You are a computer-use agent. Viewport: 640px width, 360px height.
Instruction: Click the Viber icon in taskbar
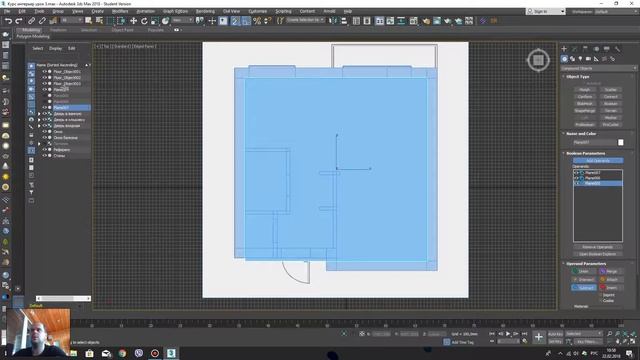(x=138, y=353)
